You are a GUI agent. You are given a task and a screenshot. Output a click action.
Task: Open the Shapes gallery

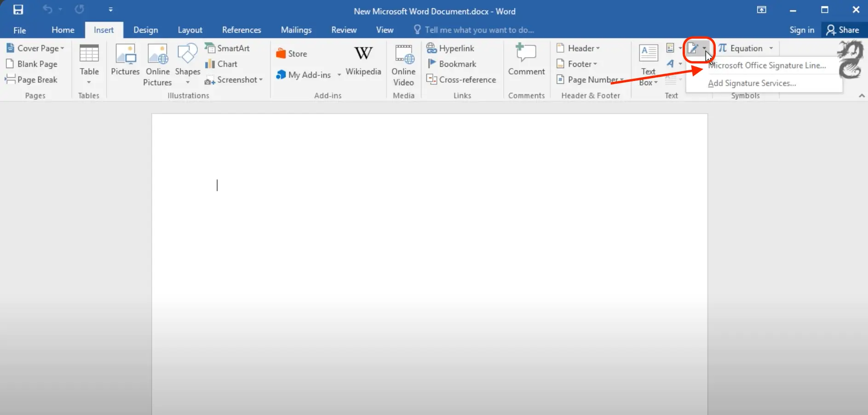click(x=188, y=64)
